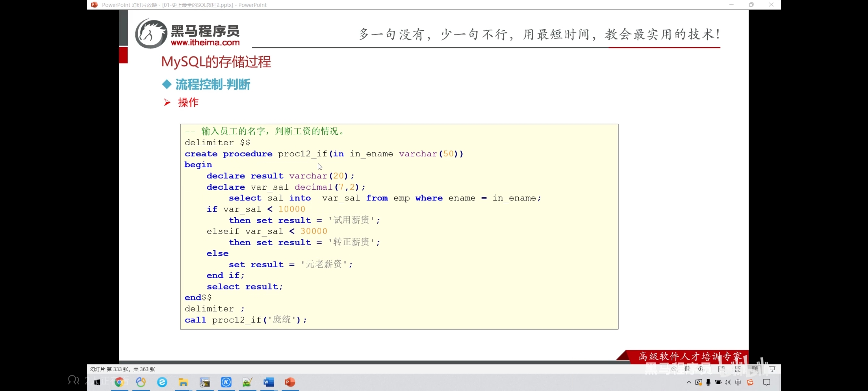Switch to Reading view icon
The image size is (868, 391).
(755, 369)
